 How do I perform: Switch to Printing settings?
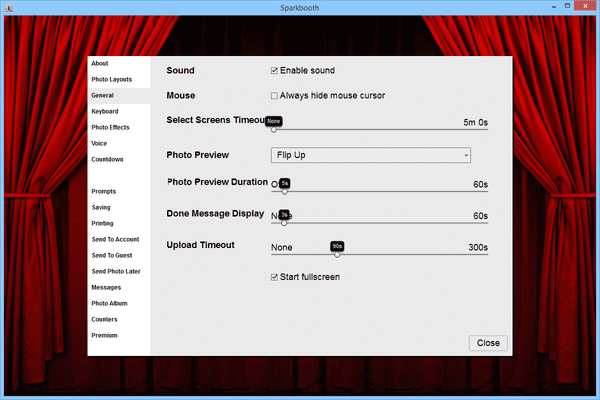[x=102, y=223]
